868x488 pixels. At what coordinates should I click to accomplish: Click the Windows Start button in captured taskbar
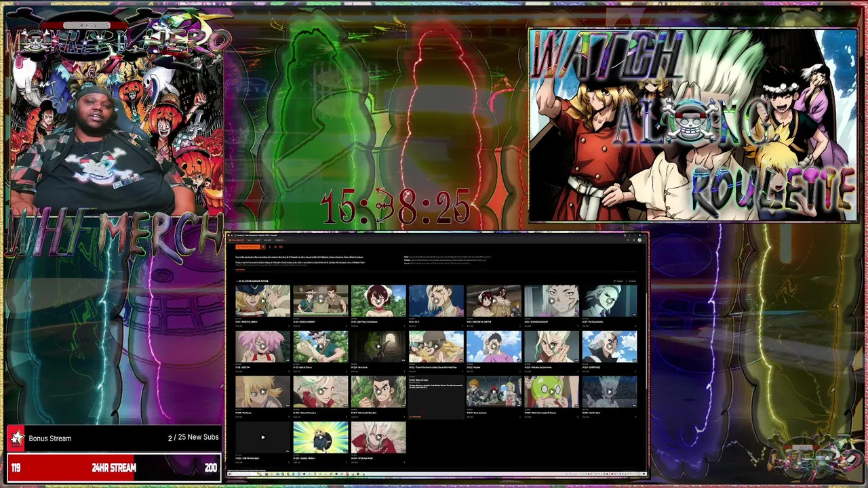[230, 474]
